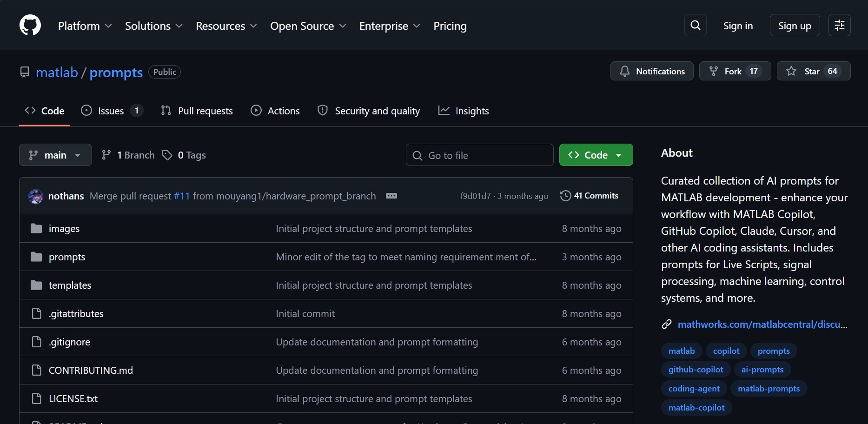Click the history clock icon by 41 Commits
Viewport: 868px width, 424px height.
click(x=565, y=196)
